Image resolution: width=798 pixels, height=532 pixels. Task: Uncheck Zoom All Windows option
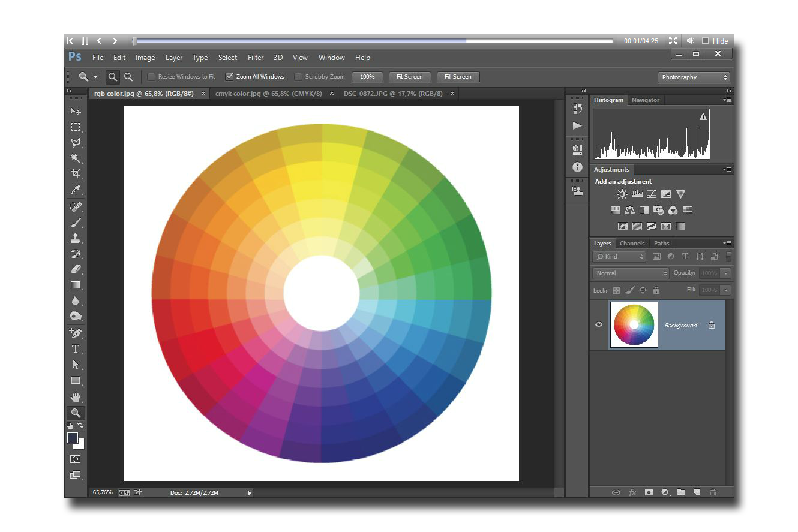pos(229,77)
